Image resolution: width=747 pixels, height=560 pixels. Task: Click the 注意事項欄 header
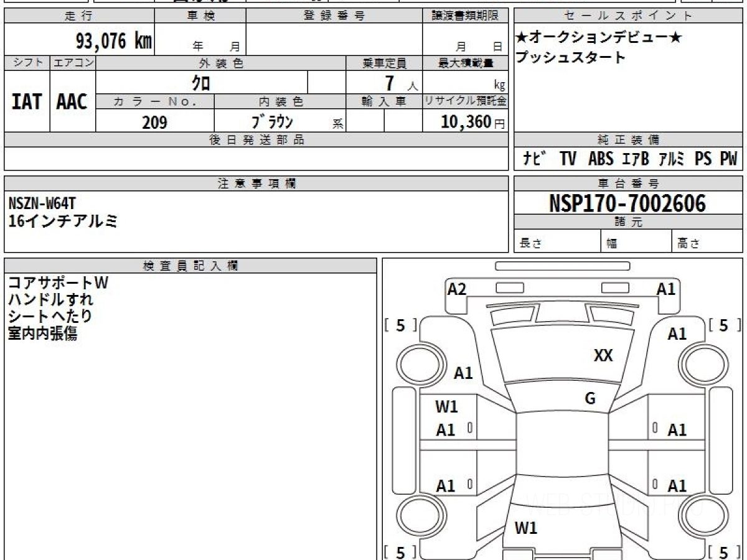(256, 184)
